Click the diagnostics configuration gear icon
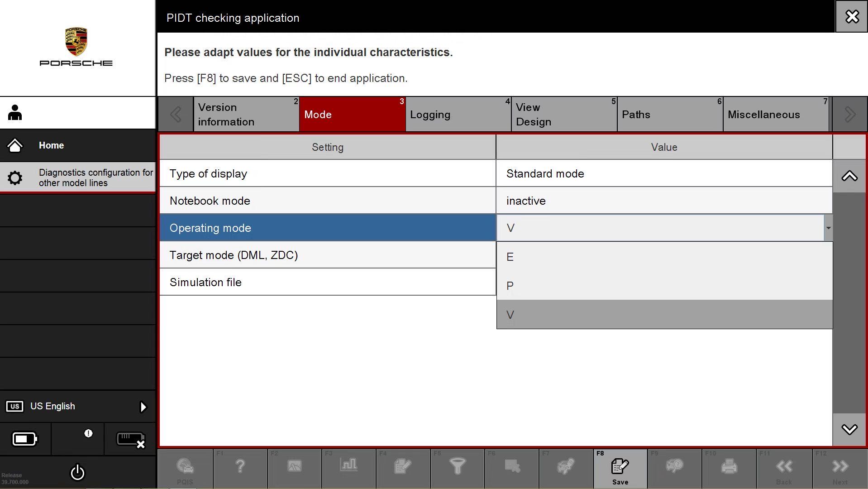 tap(15, 177)
